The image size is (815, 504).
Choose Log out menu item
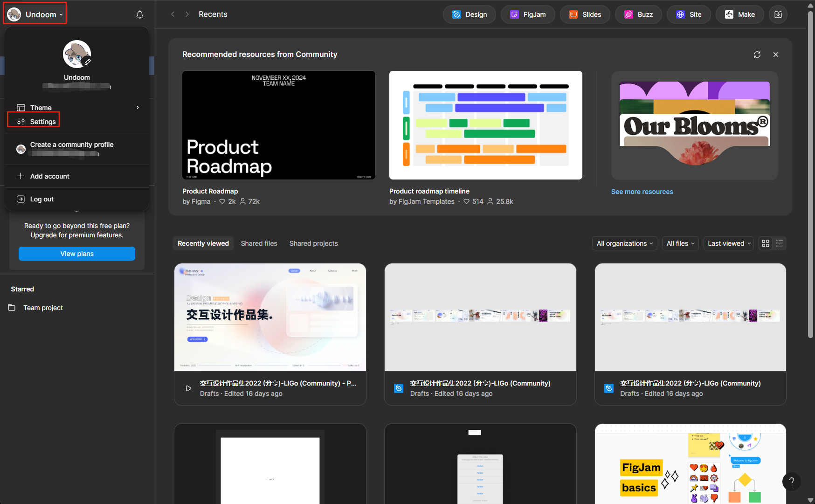coord(77,199)
